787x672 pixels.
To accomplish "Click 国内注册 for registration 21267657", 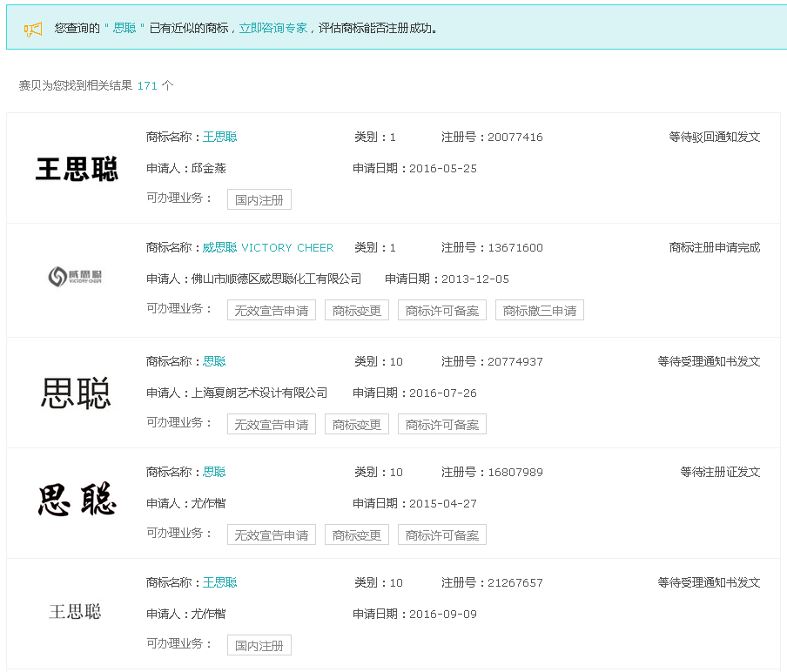I will [x=259, y=645].
